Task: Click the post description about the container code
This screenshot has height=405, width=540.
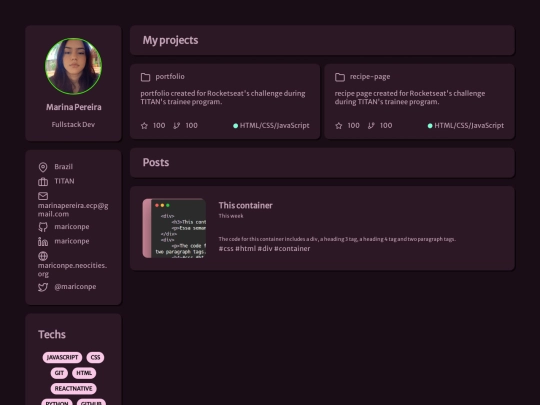Action: point(337,239)
